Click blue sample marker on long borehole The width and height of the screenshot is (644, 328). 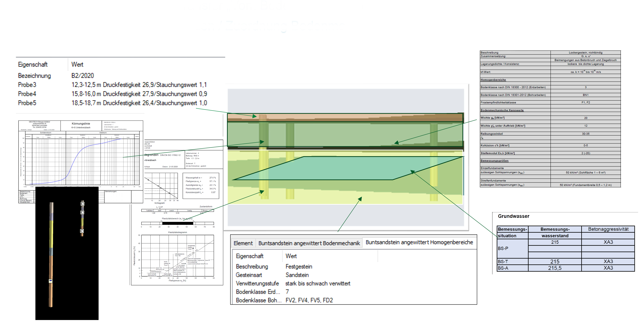click(50, 281)
